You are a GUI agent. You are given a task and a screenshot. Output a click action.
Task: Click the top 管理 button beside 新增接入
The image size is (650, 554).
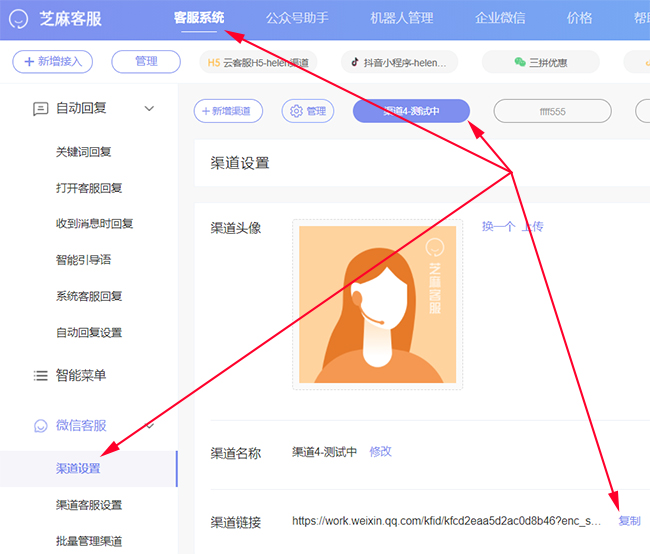[146, 62]
